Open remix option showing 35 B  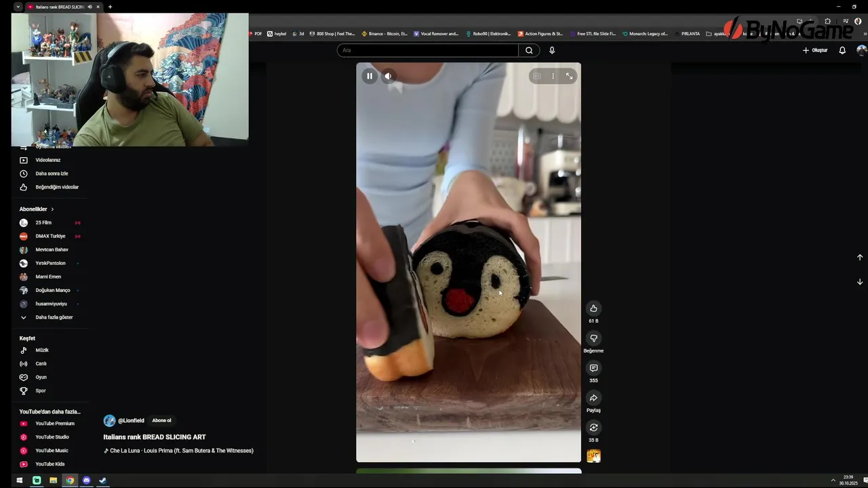pyautogui.click(x=593, y=428)
